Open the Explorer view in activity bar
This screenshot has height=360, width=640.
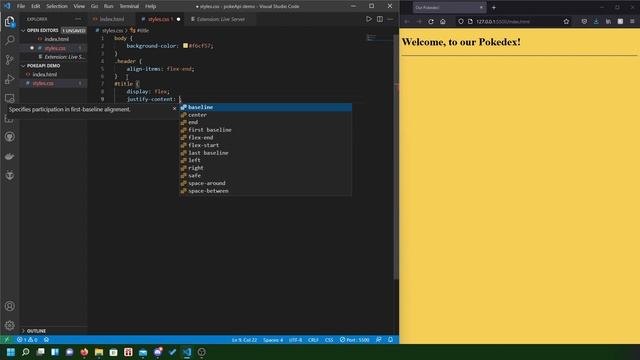tap(9, 21)
